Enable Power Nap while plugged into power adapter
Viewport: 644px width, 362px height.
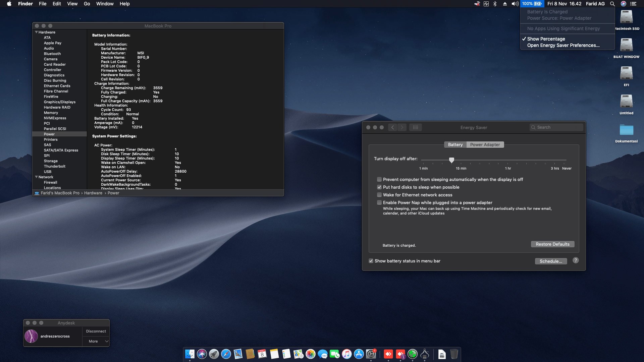pos(379,202)
